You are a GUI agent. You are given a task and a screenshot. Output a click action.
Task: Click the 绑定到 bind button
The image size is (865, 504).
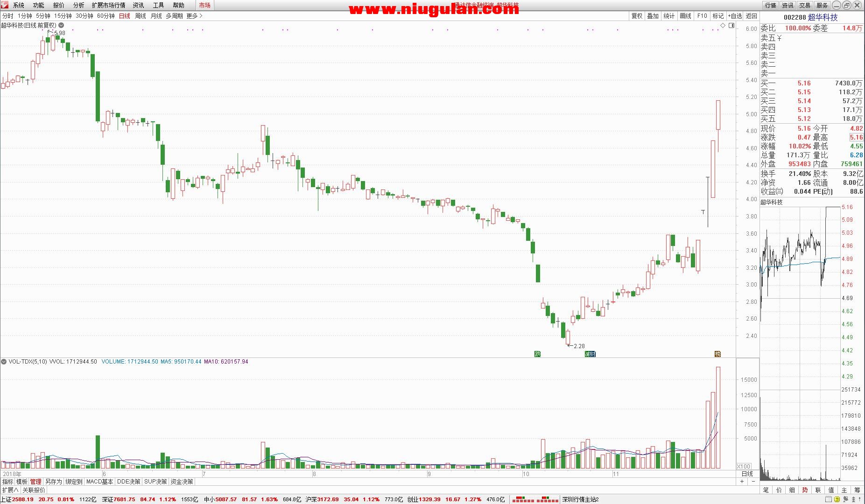pyautogui.click(x=74, y=482)
